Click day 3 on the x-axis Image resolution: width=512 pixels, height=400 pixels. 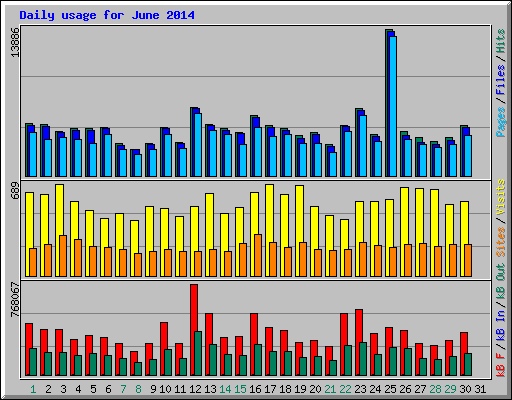[63, 389]
